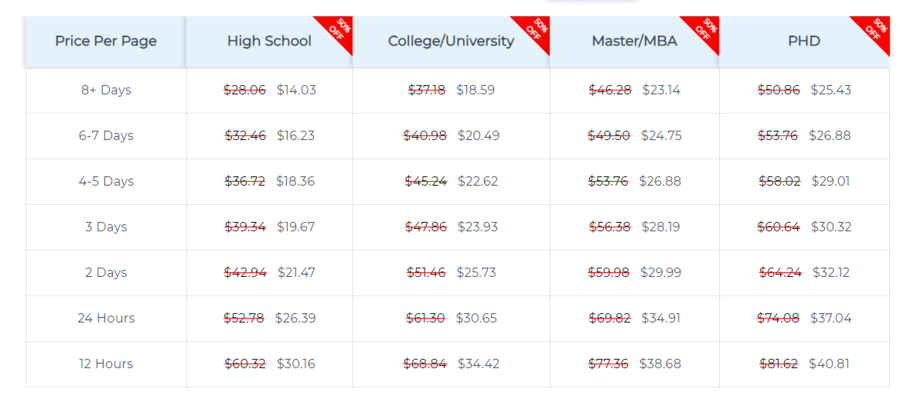Viewport: 900px width, 396px height.
Task: Pick the $26.88 Master/MBA 4-5 Days price
Action: (660, 181)
